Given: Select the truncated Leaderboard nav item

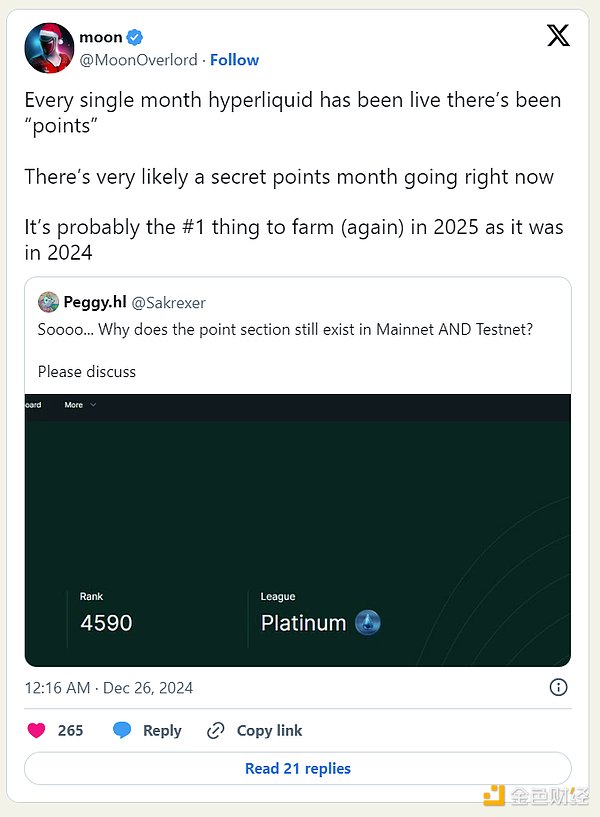Looking at the screenshot, I should 33,405.
